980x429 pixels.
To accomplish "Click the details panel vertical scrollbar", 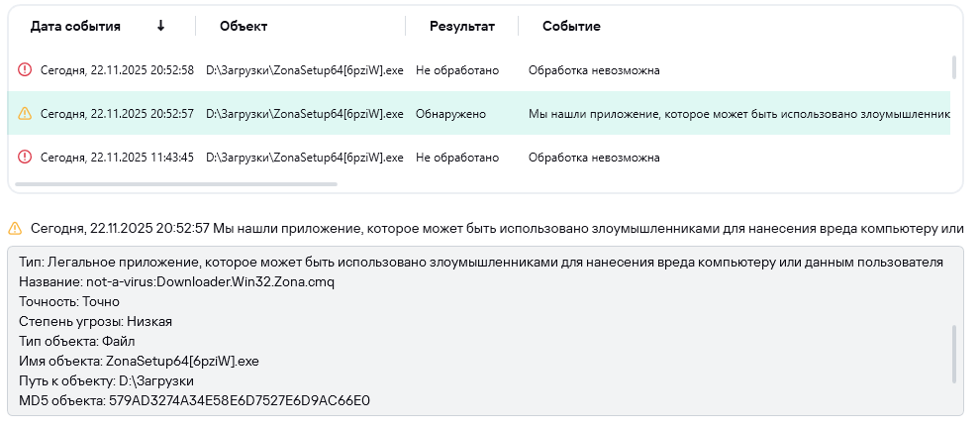I will click(954, 353).
